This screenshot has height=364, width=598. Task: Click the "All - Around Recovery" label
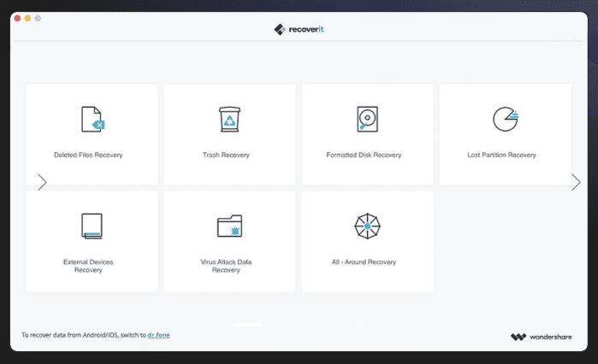point(364,262)
